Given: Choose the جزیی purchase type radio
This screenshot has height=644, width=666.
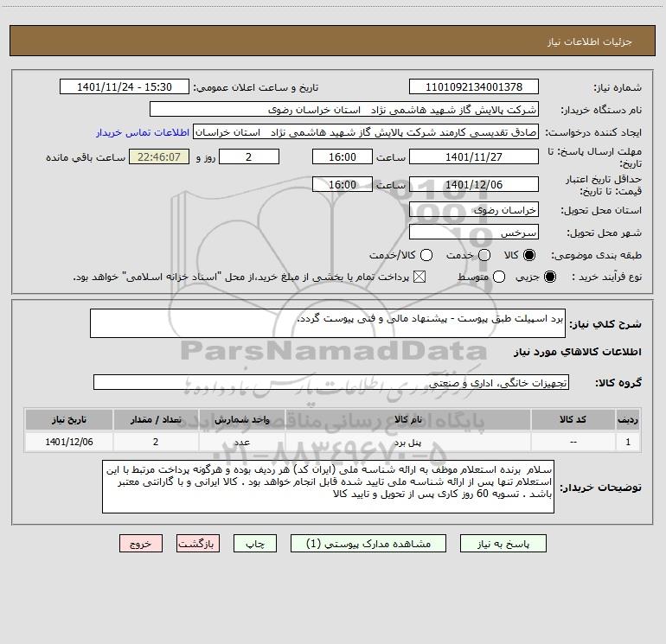Looking at the screenshot, I should (550, 277).
